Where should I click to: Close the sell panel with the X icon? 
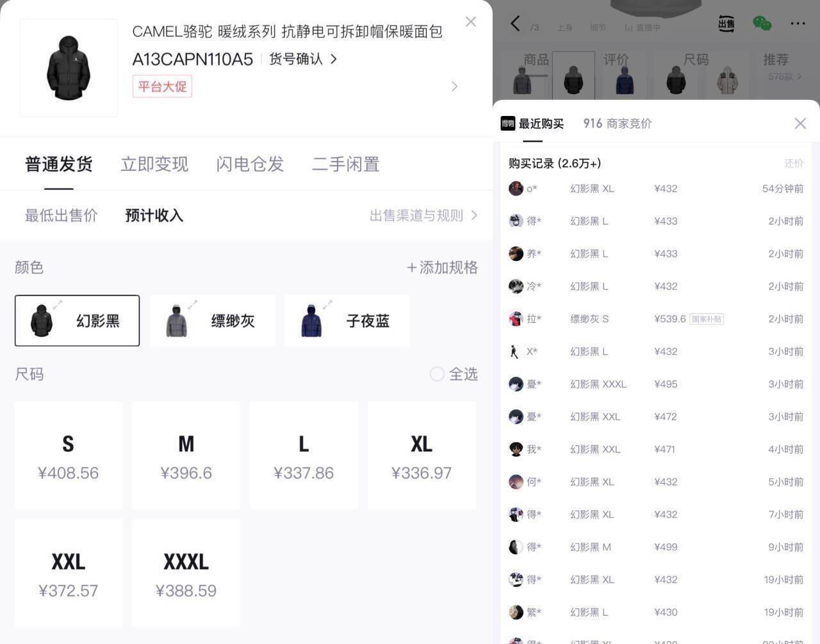pyautogui.click(x=471, y=22)
